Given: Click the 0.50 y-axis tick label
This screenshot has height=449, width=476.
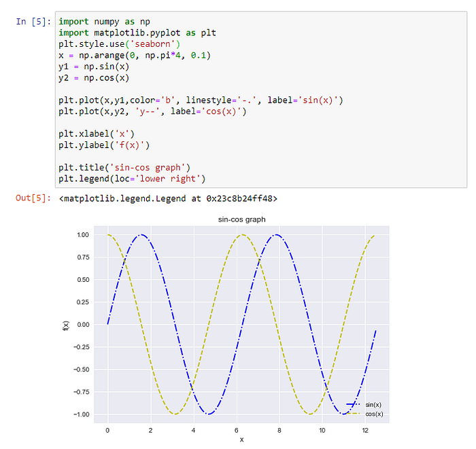Looking at the screenshot, I should 83,280.
